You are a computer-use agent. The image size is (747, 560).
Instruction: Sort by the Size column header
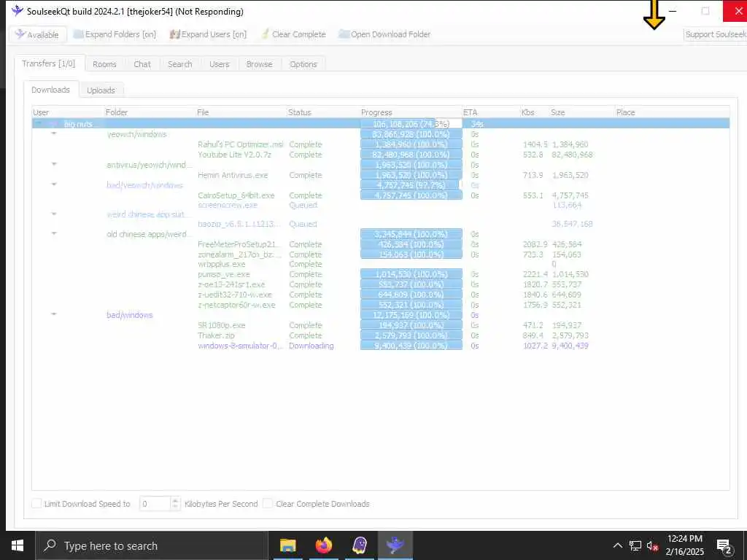point(582,112)
